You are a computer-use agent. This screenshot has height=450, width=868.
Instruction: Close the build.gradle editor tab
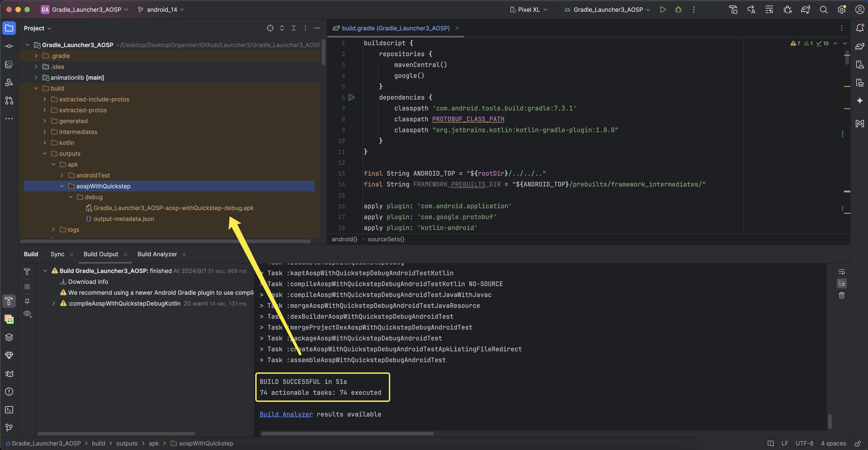pos(457,28)
